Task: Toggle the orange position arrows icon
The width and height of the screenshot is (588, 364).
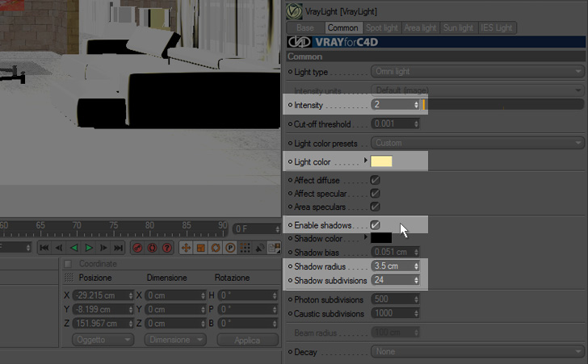Action: click(x=186, y=248)
